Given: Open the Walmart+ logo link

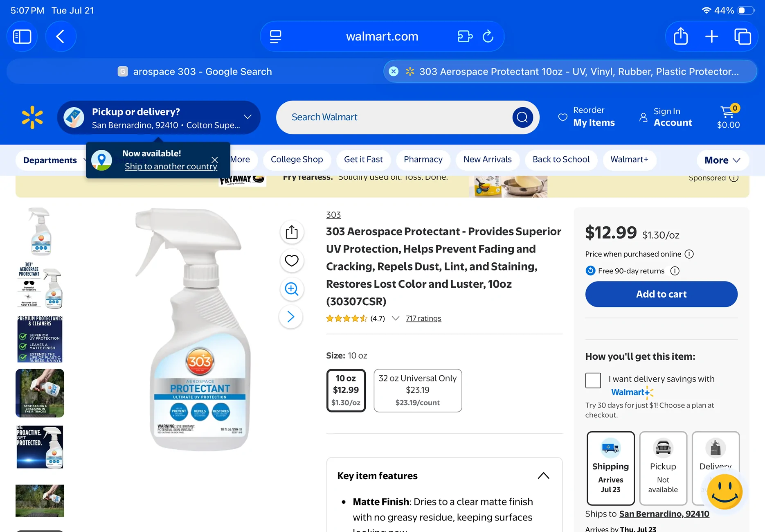Looking at the screenshot, I should [x=632, y=392].
